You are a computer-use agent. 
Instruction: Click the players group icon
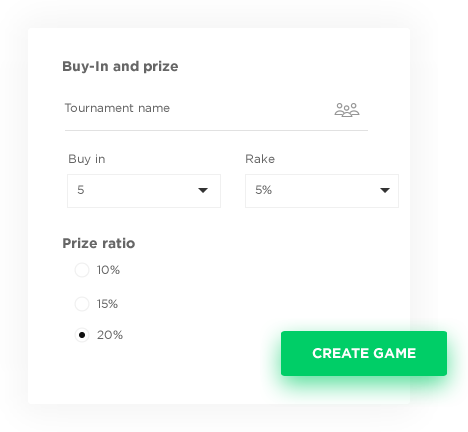(x=347, y=110)
